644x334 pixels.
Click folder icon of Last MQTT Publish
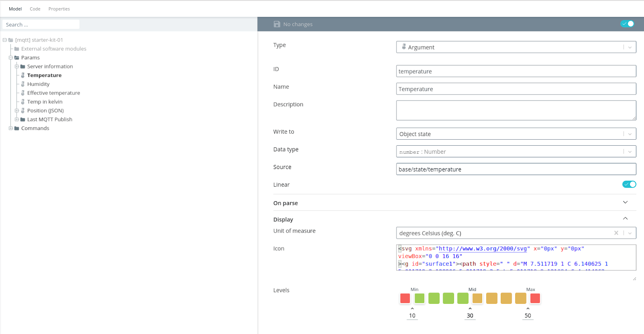coord(23,120)
